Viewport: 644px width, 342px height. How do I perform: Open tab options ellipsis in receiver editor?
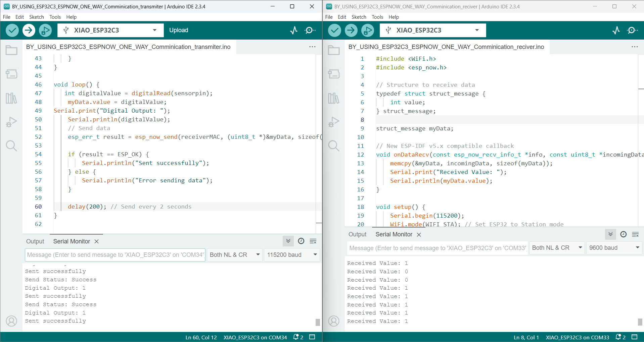tap(635, 47)
